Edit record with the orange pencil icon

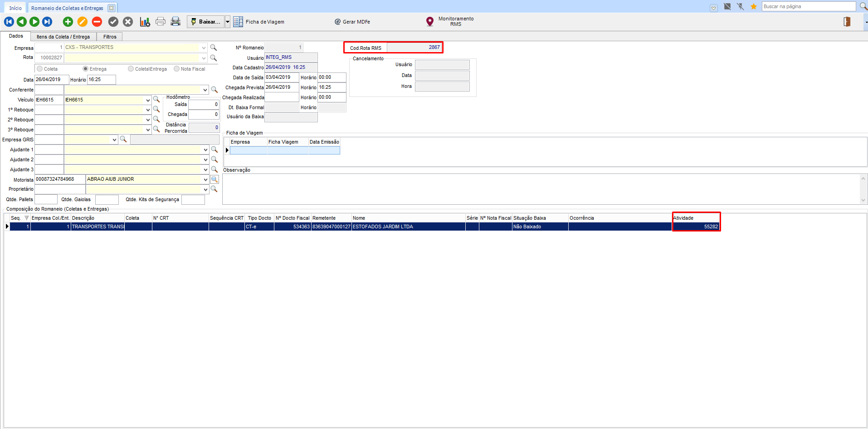pyautogui.click(x=83, y=22)
